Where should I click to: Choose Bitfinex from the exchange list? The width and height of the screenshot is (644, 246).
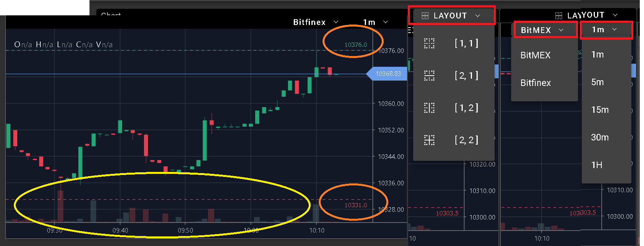(x=535, y=83)
